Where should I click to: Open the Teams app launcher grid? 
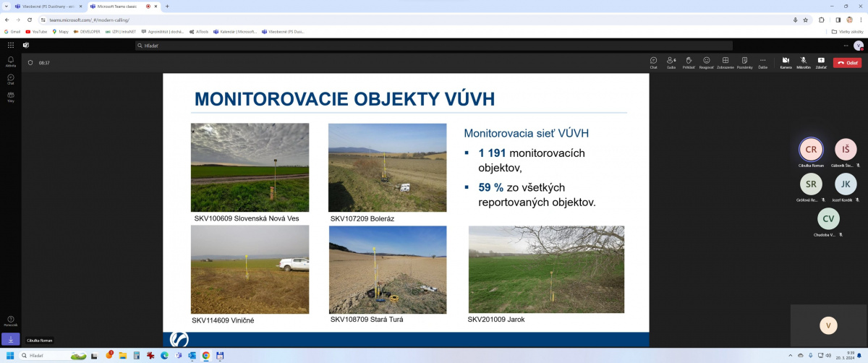coord(10,45)
